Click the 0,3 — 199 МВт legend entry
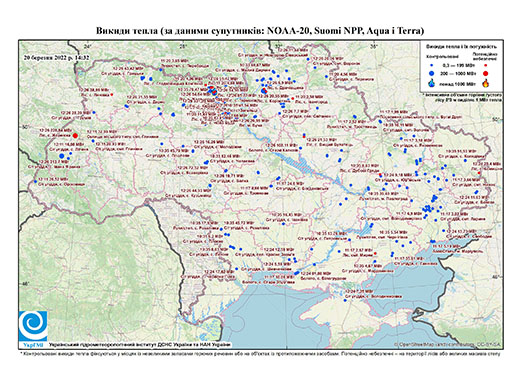 pyautogui.click(x=457, y=66)
